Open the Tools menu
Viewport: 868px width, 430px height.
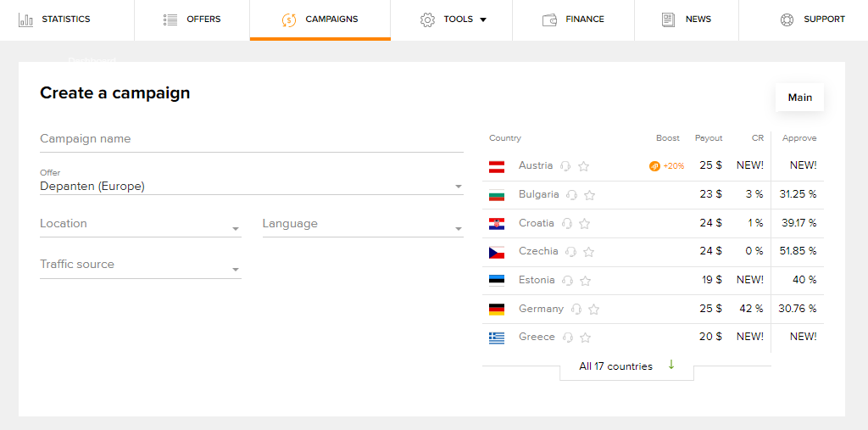(x=452, y=20)
